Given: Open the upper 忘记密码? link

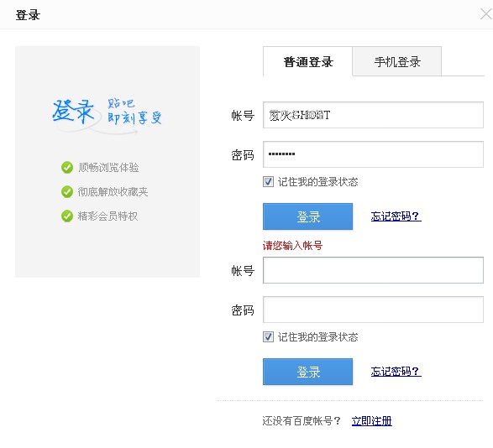Looking at the screenshot, I should pos(396,216).
